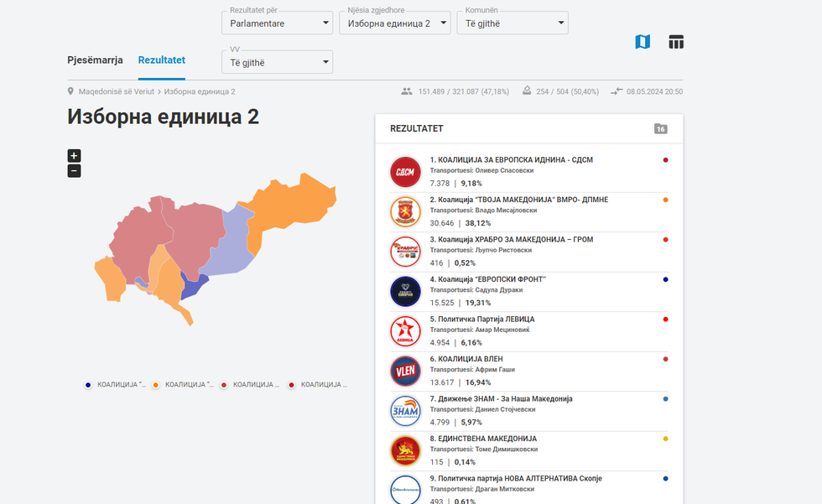Open the Komunën dropdown
The width and height of the screenshot is (822, 504).
click(x=512, y=23)
